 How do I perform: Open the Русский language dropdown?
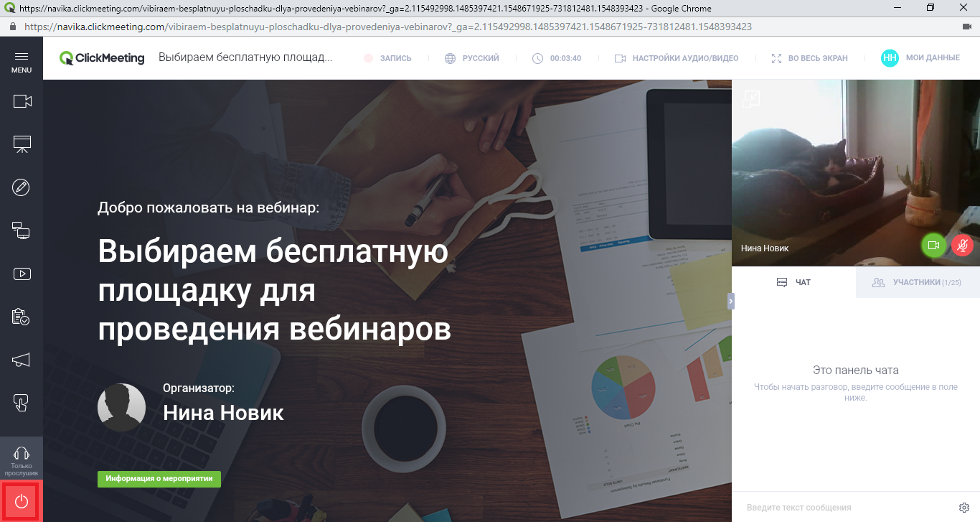[471, 58]
